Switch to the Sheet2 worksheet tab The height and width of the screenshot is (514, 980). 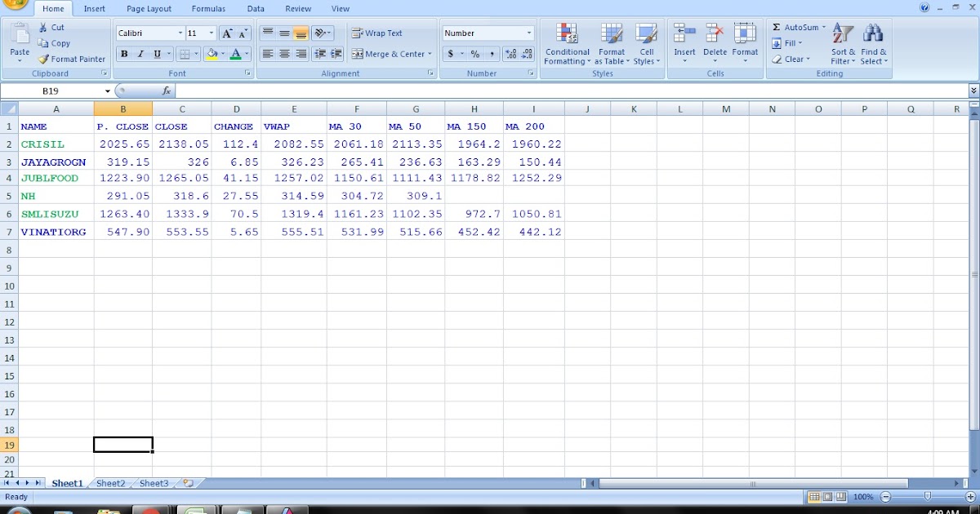tap(111, 483)
